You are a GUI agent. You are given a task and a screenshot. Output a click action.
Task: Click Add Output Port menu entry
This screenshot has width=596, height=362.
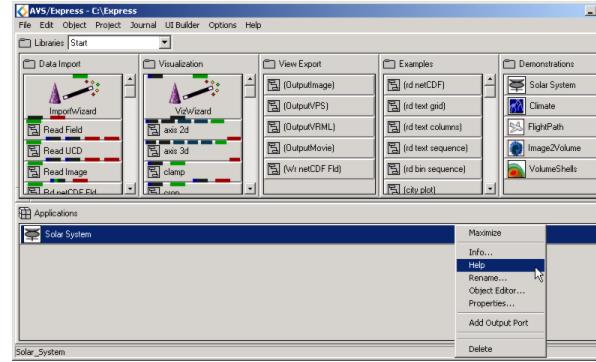click(x=498, y=323)
